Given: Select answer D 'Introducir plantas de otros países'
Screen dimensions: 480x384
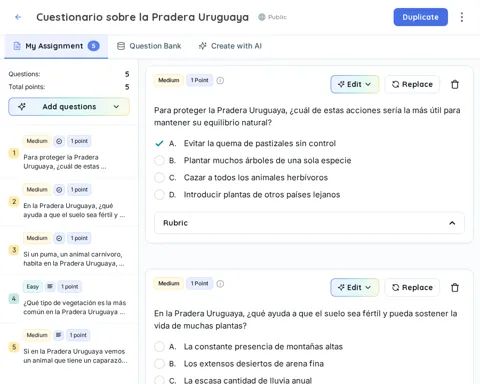Looking at the screenshot, I should click(159, 194).
